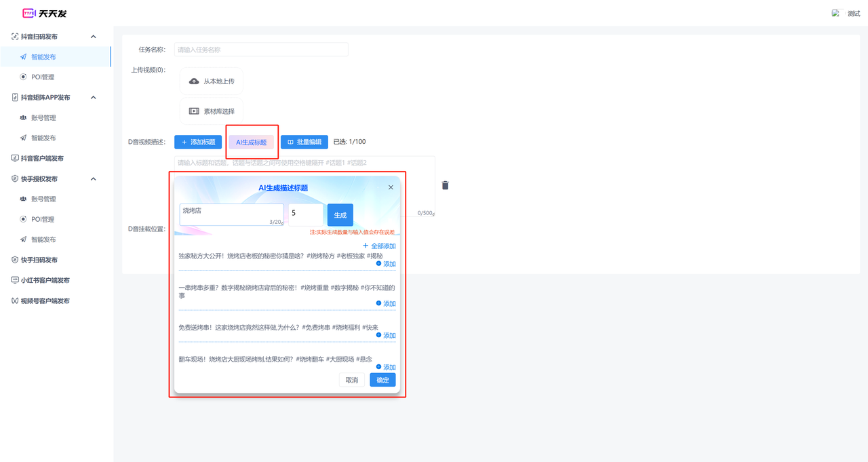Click 全部添加 to add all titles
The height and width of the screenshot is (462, 868).
[x=380, y=246]
